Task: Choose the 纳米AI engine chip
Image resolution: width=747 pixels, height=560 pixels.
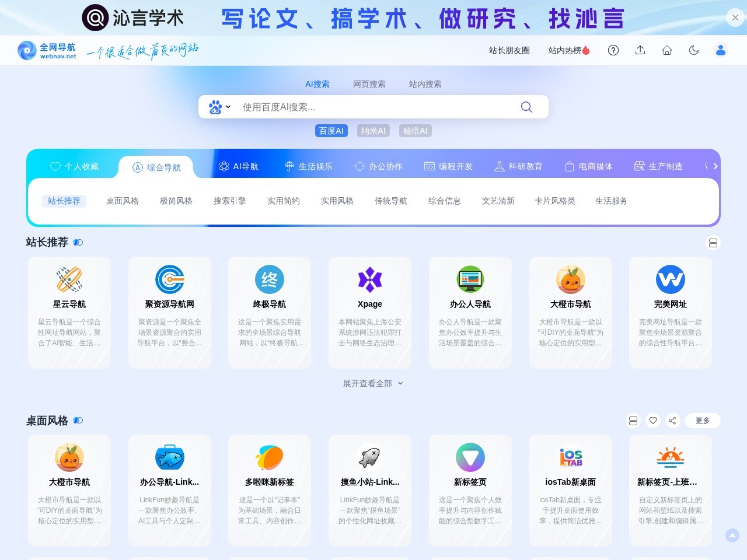Action: (373, 131)
